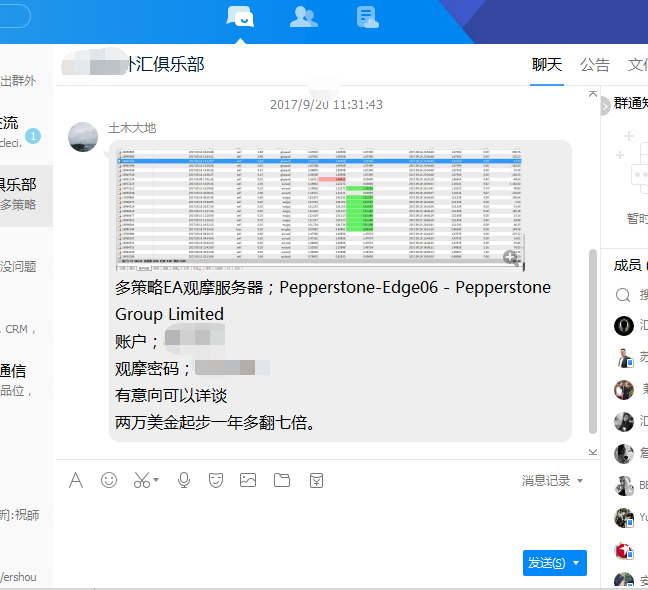The image size is (648, 590).
Task: Click the member search magnifier icon
Action: [x=623, y=295]
